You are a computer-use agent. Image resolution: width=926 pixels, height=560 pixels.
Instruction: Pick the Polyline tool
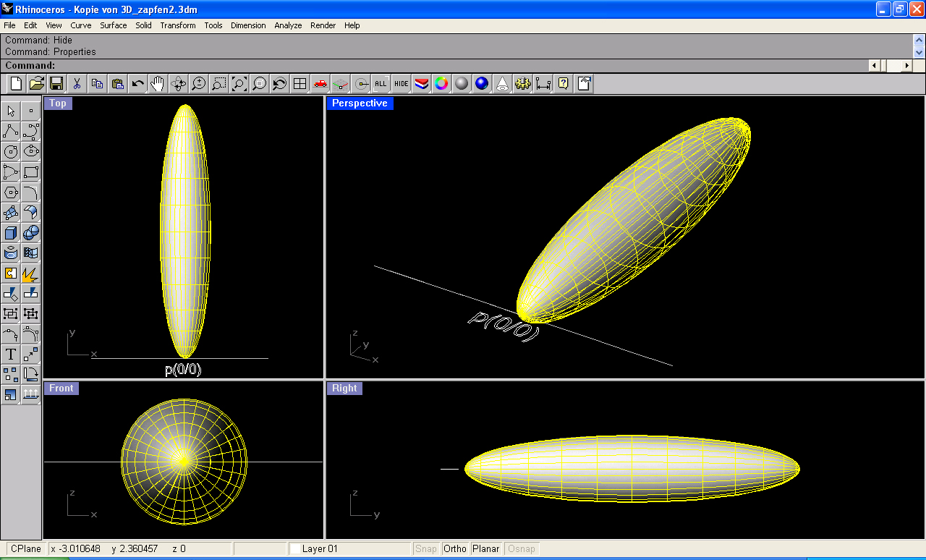click(11, 132)
